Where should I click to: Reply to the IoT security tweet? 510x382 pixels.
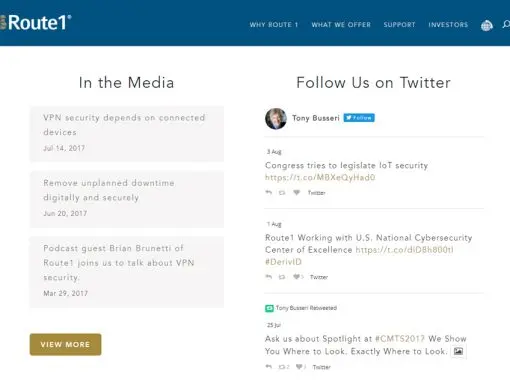269,193
